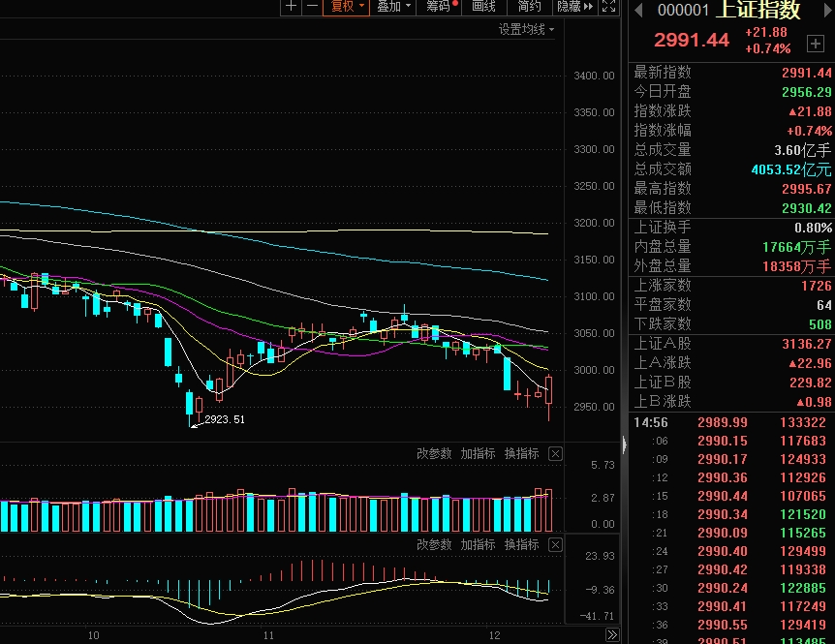Open the 复权 dropdown

click(346, 7)
